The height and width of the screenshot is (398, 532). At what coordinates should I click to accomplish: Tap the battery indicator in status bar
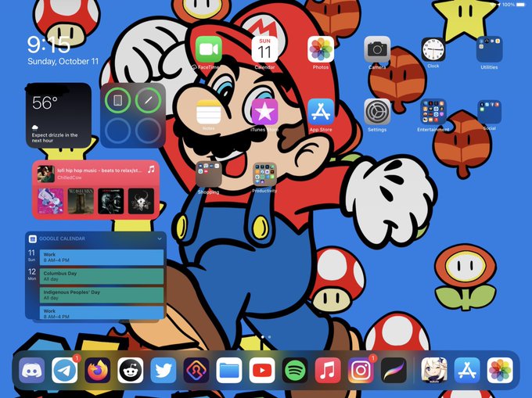point(520,5)
